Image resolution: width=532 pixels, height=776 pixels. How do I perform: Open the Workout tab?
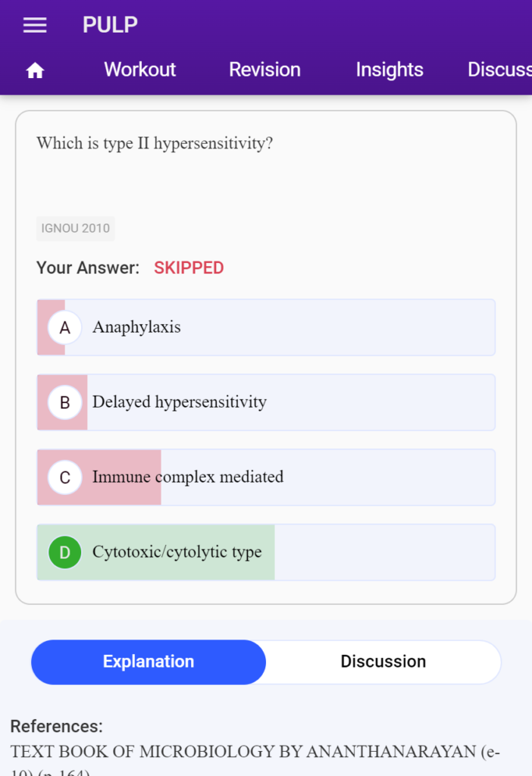[x=140, y=70]
